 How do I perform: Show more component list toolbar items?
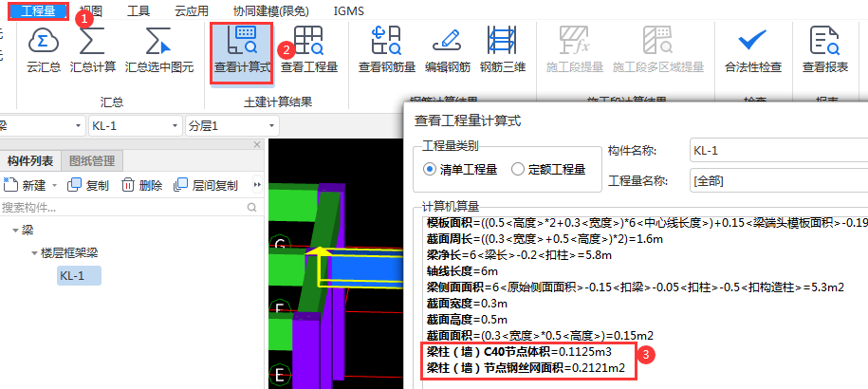point(257,185)
